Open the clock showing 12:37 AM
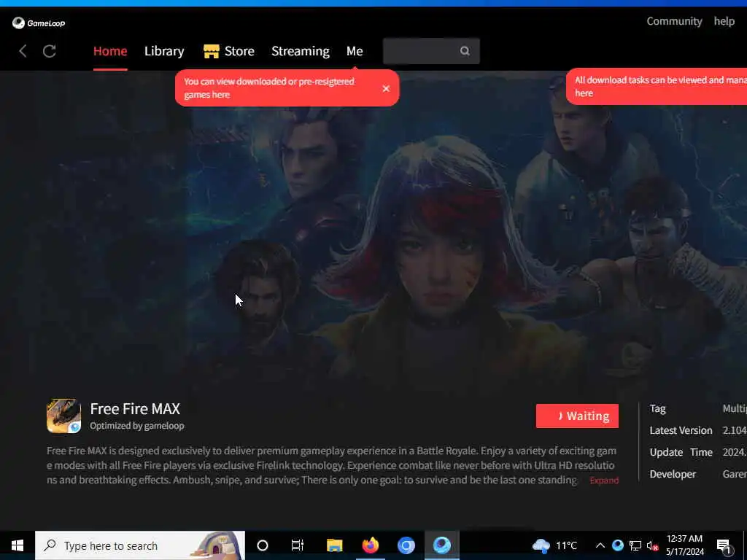 pyautogui.click(x=684, y=545)
